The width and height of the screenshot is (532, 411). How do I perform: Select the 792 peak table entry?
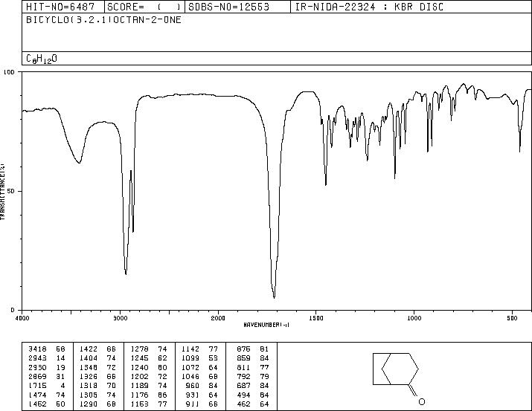point(253,376)
